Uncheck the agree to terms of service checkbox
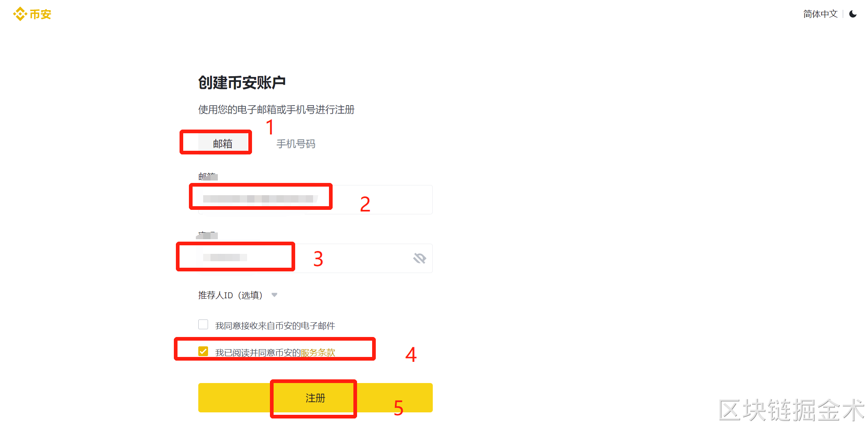Image resolution: width=868 pixels, height=425 pixels. [203, 351]
